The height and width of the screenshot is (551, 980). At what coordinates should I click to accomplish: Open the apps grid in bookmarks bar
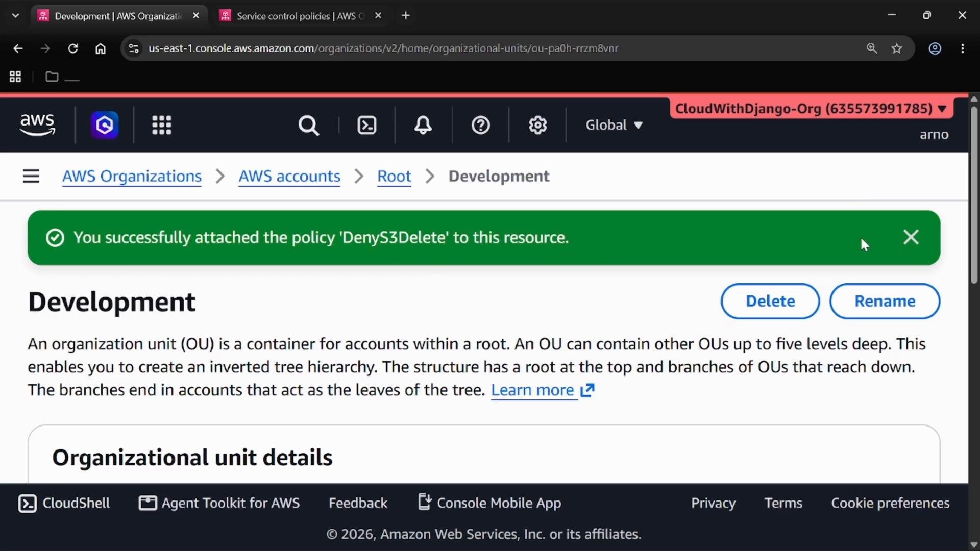15,77
